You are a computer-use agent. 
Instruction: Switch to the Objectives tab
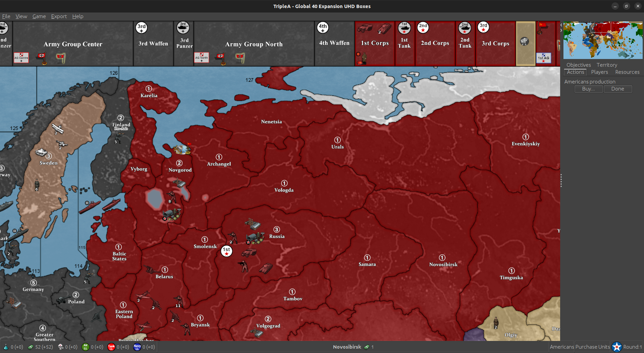pos(579,65)
